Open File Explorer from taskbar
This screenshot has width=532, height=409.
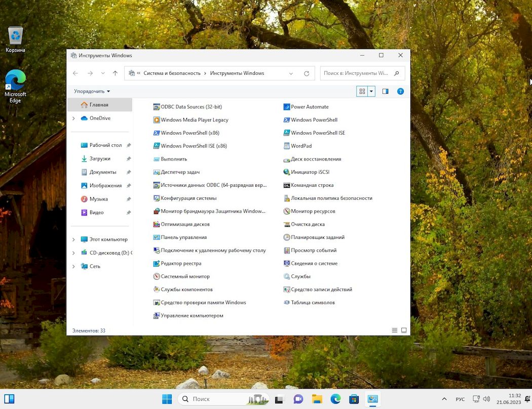point(317,399)
